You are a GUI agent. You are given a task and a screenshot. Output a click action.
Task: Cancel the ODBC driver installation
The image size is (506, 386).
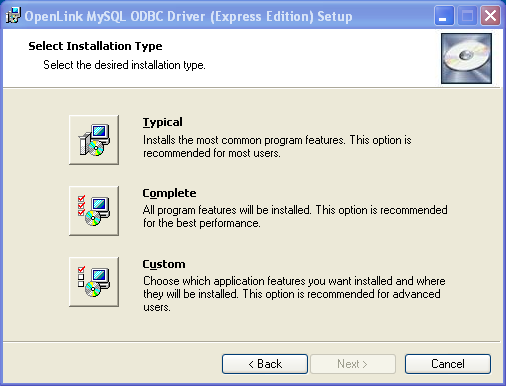[x=448, y=364]
